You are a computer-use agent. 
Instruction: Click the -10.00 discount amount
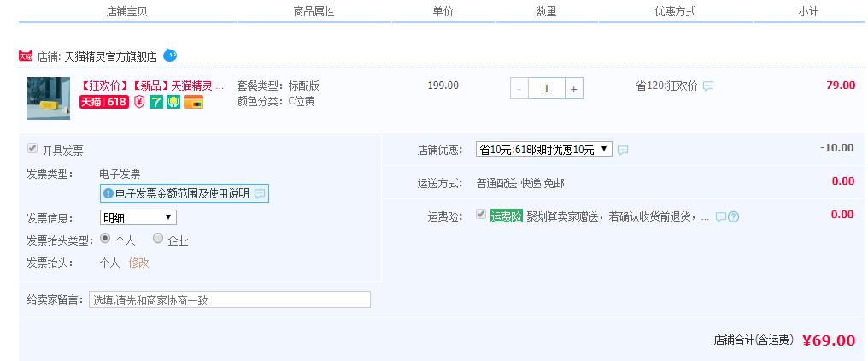pyautogui.click(x=836, y=147)
